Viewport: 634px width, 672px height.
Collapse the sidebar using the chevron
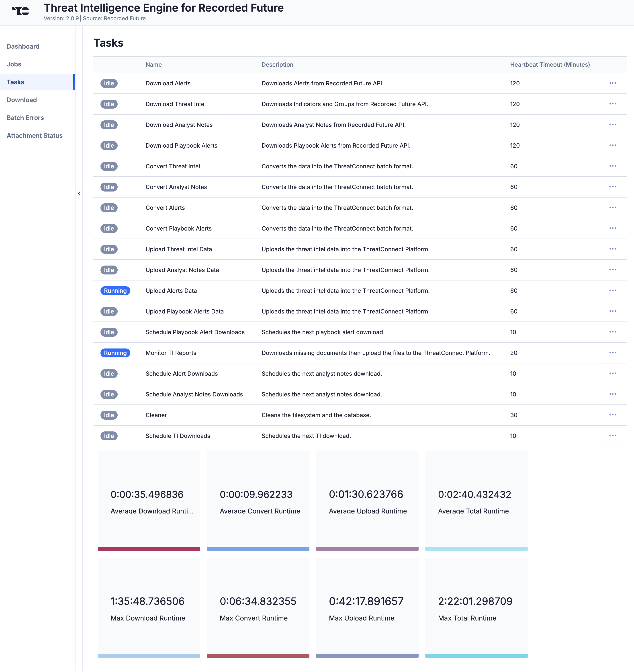coord(79,194)
